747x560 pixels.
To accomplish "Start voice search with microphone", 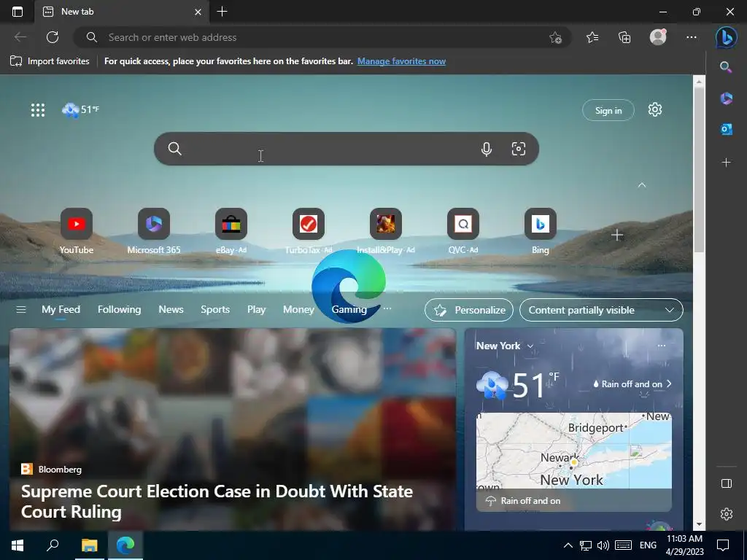I will (487, 149).
